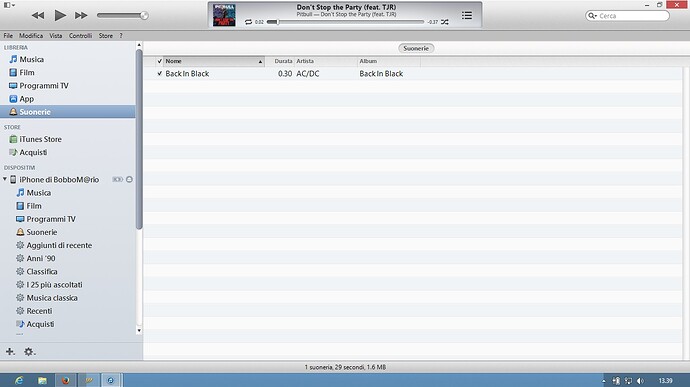The image size is (690, 387).
Task: Open File Explorer from the taskbar
Action: click(42, 380)
